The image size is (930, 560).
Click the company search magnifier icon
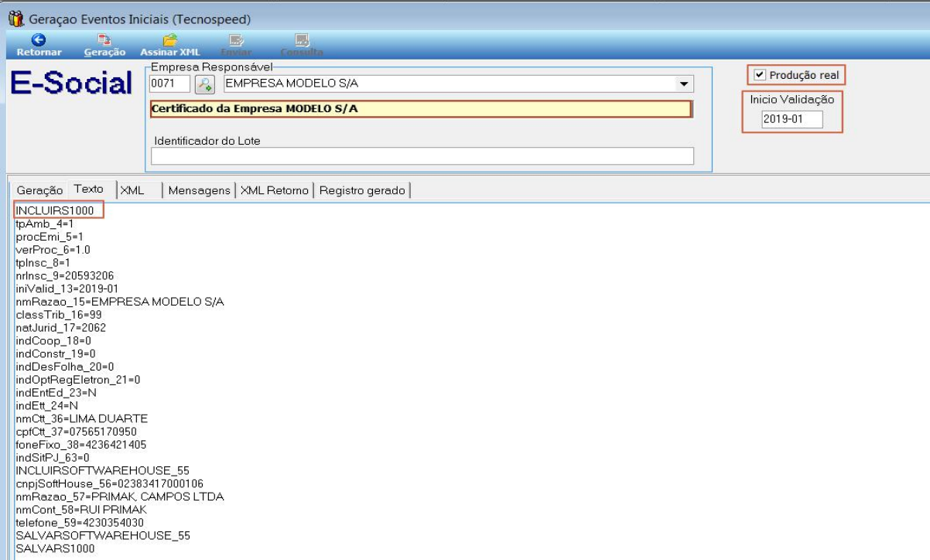tap(205, 84)
